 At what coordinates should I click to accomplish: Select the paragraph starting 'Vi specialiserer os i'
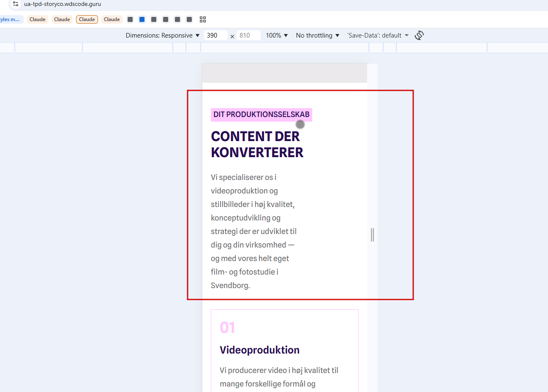click(x=254, y=231)
